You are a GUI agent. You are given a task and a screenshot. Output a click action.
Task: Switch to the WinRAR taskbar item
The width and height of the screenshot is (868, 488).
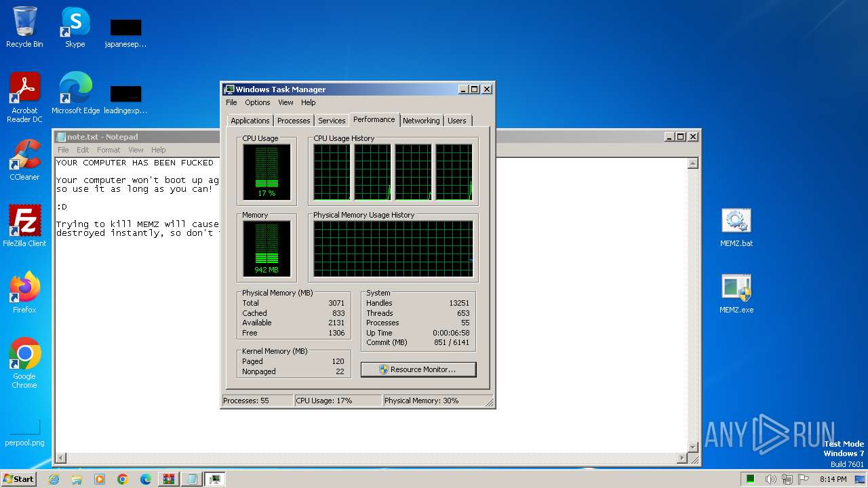(x=169, y=479)
